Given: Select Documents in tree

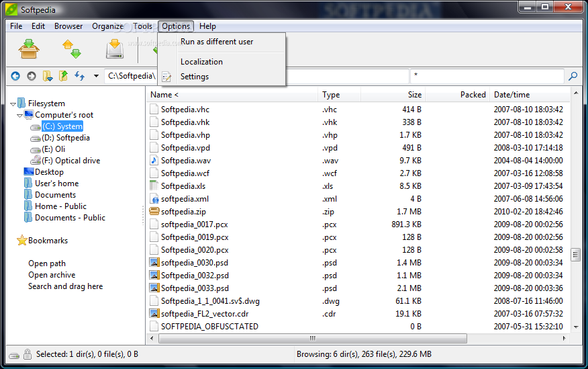Looking at the screenshot, I should 55,195.
